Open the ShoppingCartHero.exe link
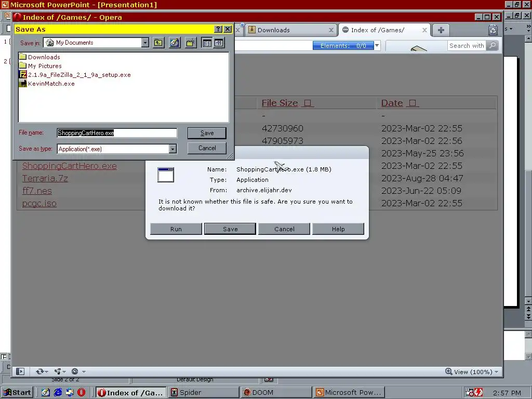The width and height of the screenshot is (532, 399). click(70, 166)
